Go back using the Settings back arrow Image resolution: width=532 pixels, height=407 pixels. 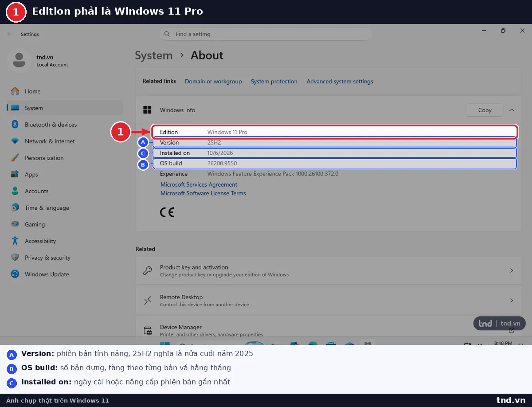click(x=10, y=34)
